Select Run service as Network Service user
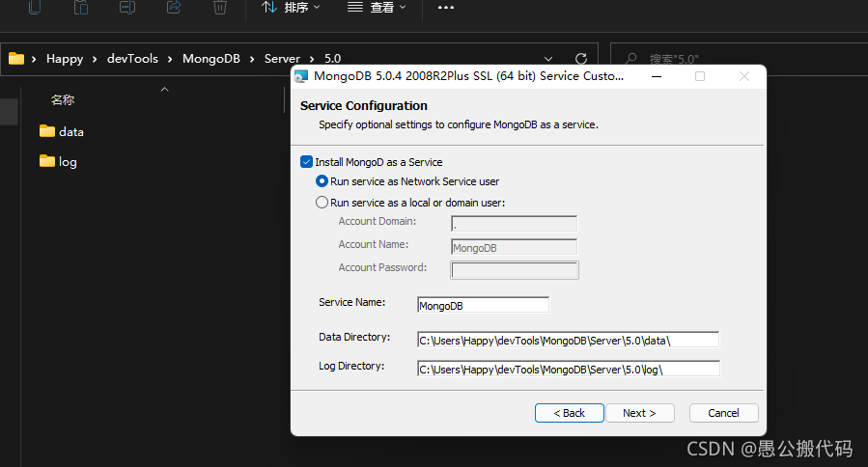This screenshot has width=868, height=467. pos(322,181)
